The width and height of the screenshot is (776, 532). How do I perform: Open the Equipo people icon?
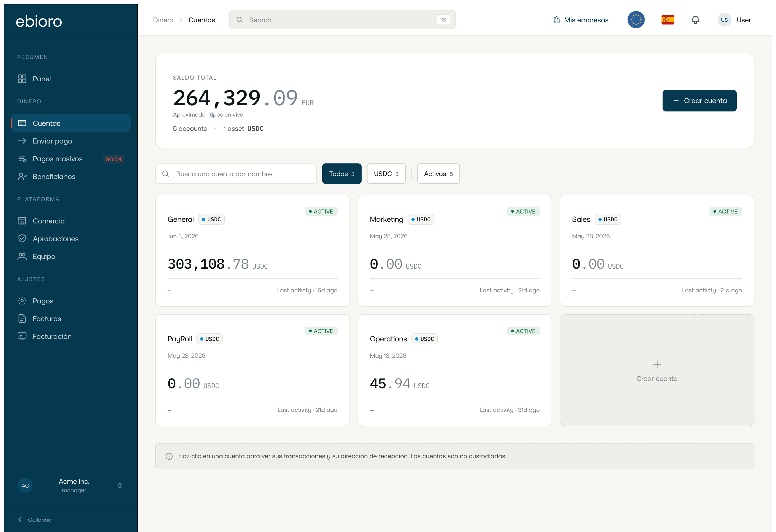click(x=22, y=257)
